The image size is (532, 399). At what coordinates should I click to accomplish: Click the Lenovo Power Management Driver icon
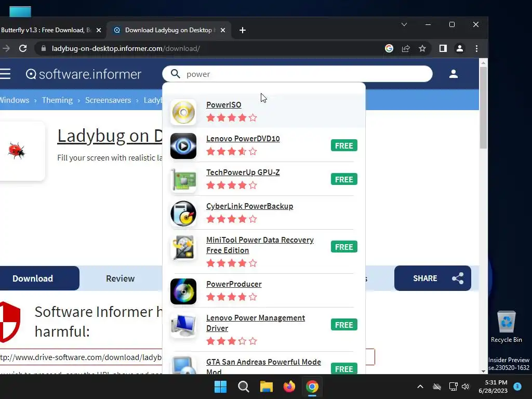coord(183,325)
